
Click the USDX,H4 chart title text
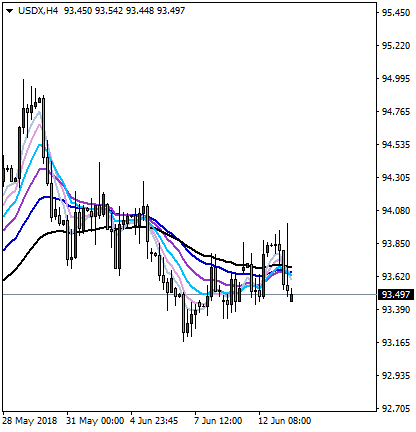pos(38,11)
